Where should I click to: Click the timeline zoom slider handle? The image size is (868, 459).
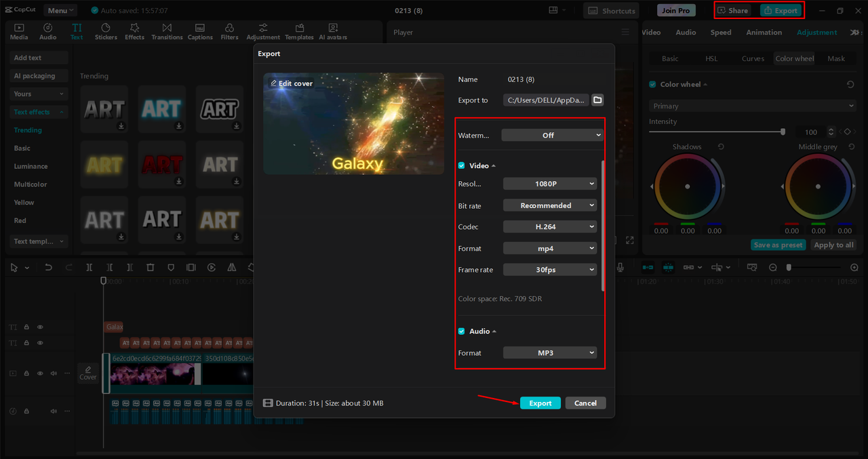coord(789,268)
